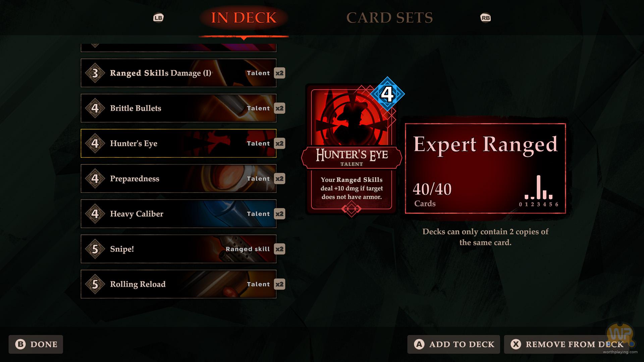Open the Card Sets tab
This screenshot has width=644, height=362.
tap(389, 18)
